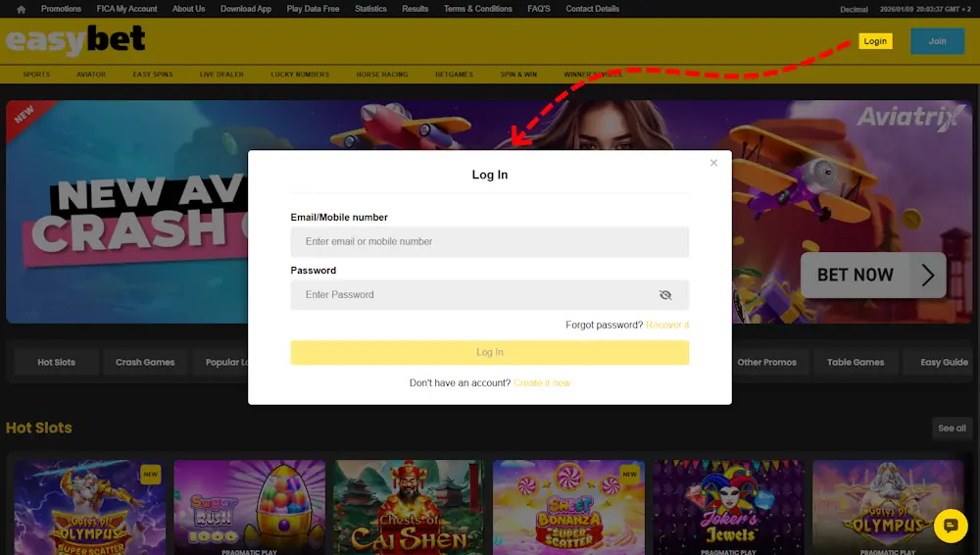The height and width of the screenshot is (555, 980).
Task: Select the LIVE DEALER navigation tab
Action: (221, 75)
